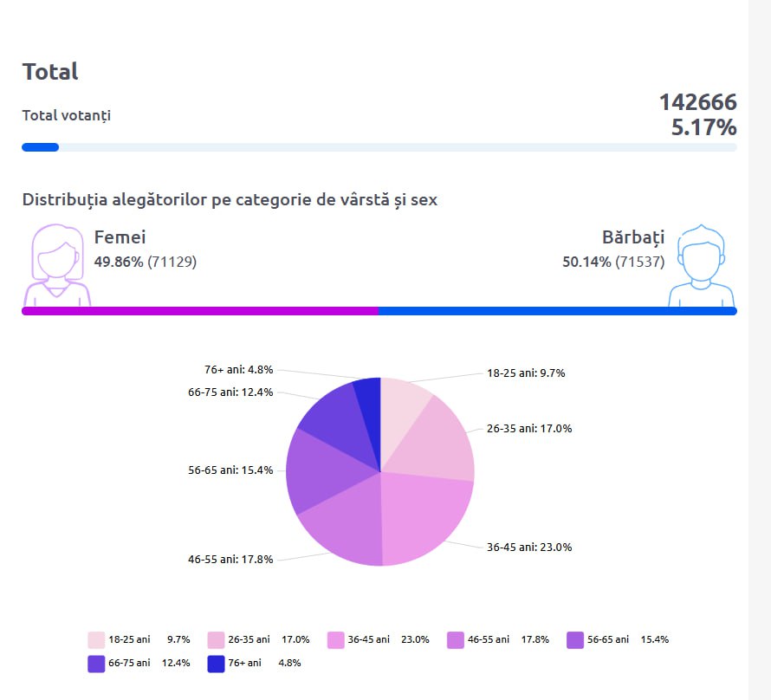Click the Femei woman silhouette icon
The image size is (771, 700).
57,265
